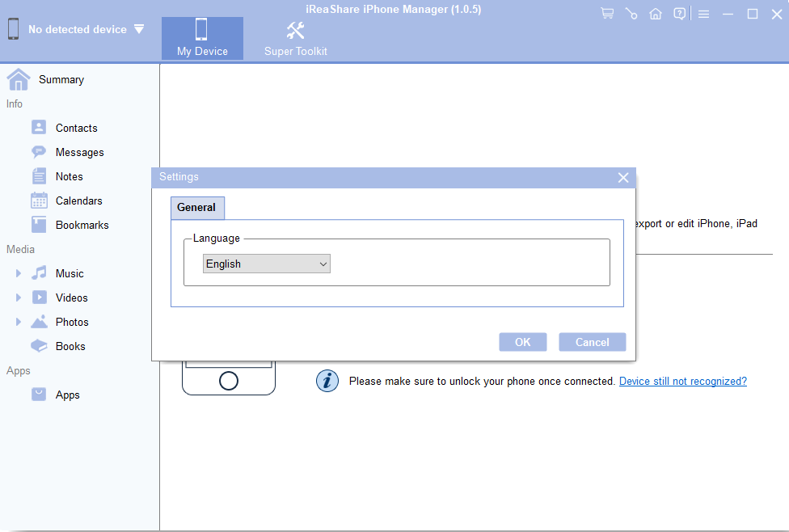Open Videos in sidebar
Image resolution: width=789 pixels, height=532 pixels.
(x=71, y=298)
